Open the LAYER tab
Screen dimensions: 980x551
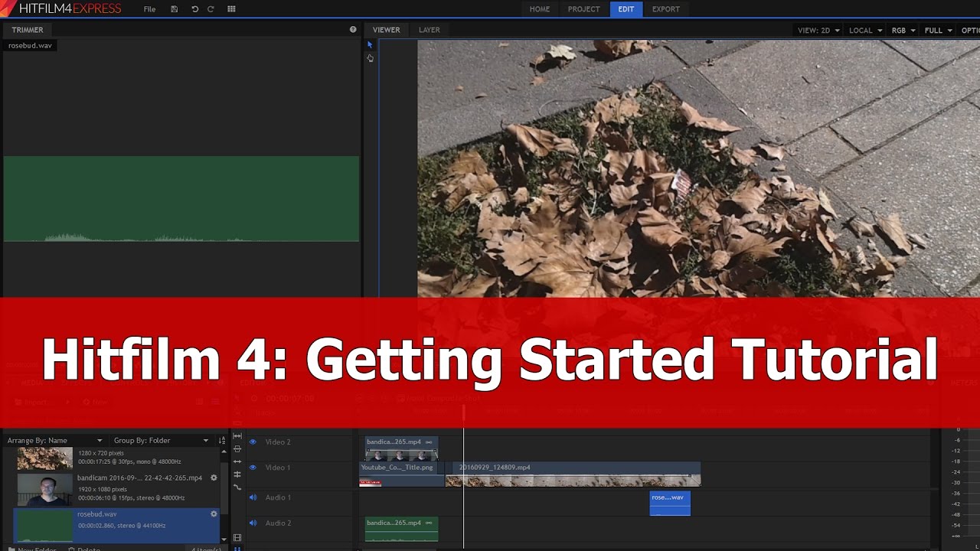[x=430, y=30]
